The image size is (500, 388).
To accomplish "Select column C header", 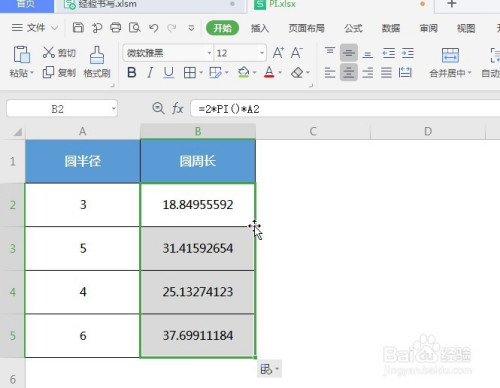I will click(313, 131).
